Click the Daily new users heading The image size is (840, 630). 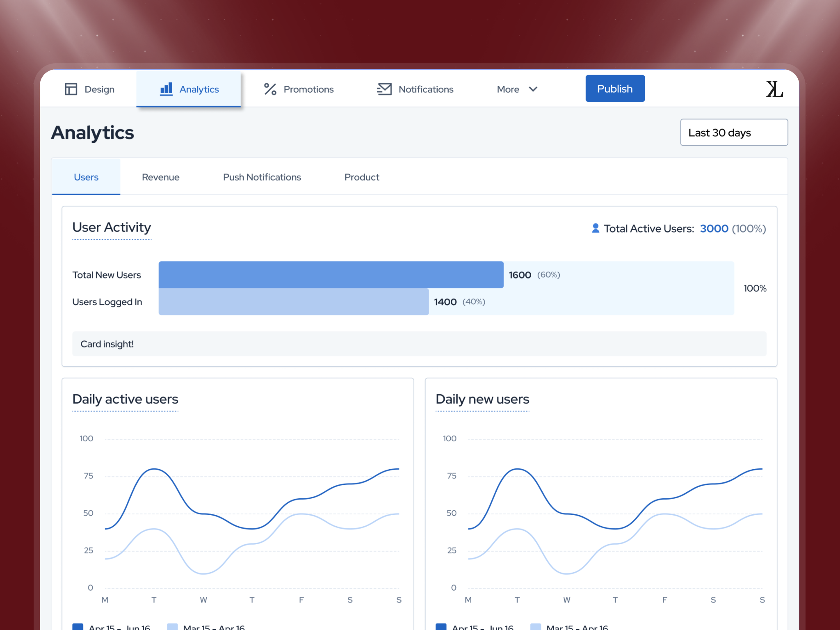tap(482, 399)
